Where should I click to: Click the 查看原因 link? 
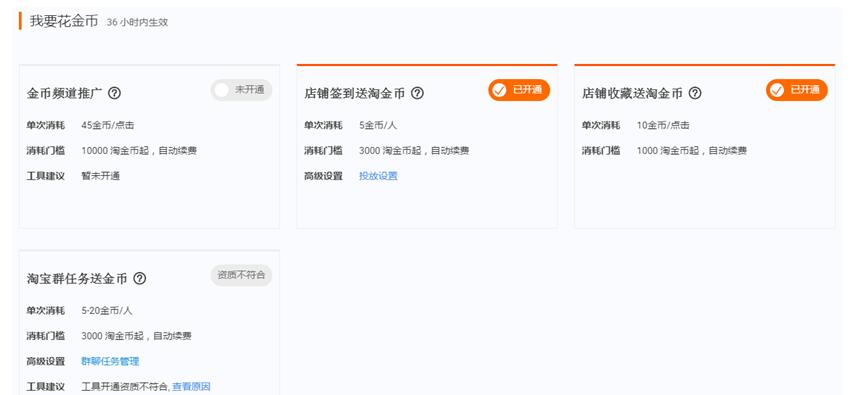point(191,387)
